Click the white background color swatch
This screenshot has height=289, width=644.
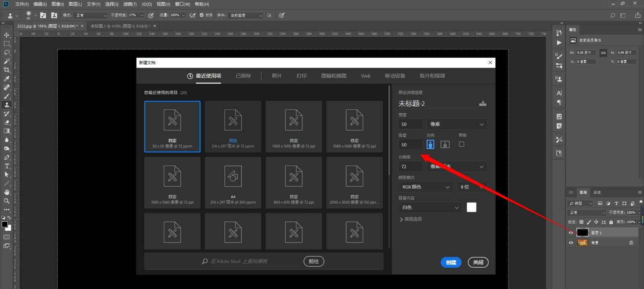[471, 207]
